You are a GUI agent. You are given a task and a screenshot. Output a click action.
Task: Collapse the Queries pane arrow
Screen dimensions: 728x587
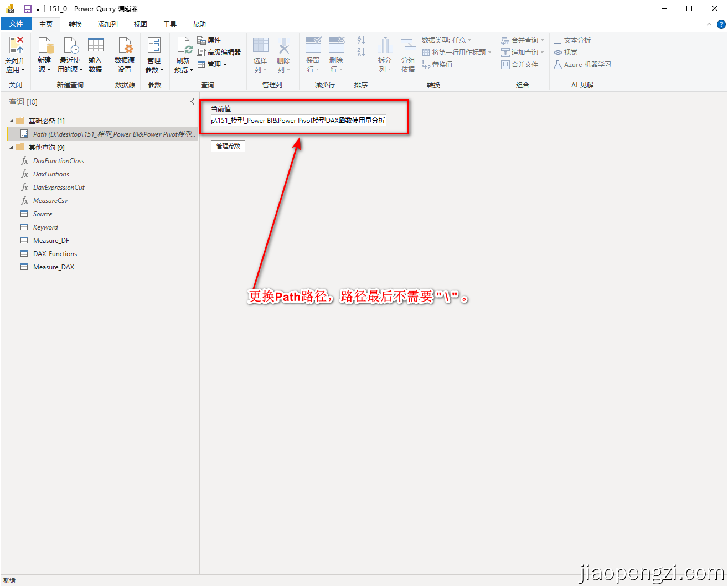(192, 102)
